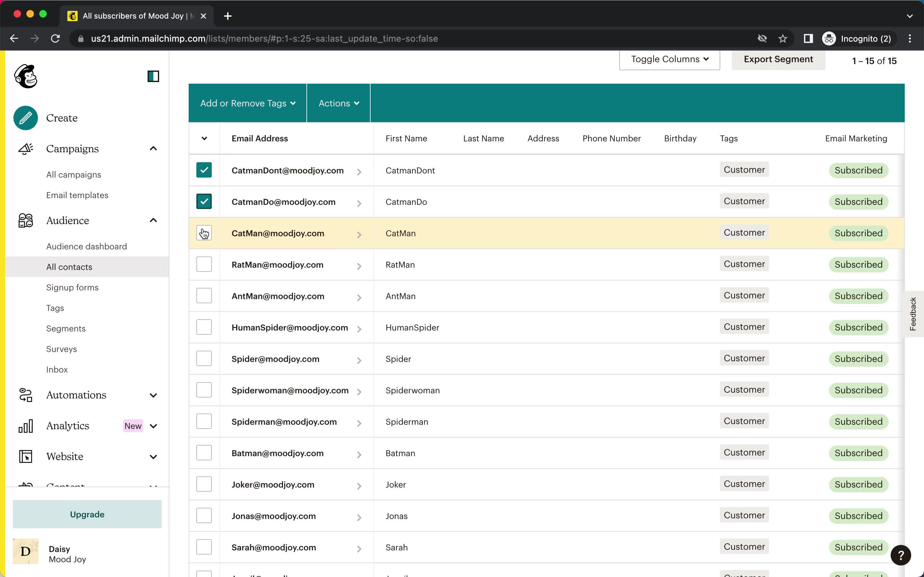Screen dimensions: 924x577
Task: Click the Create icon in left sidebar
Action: 25,118
